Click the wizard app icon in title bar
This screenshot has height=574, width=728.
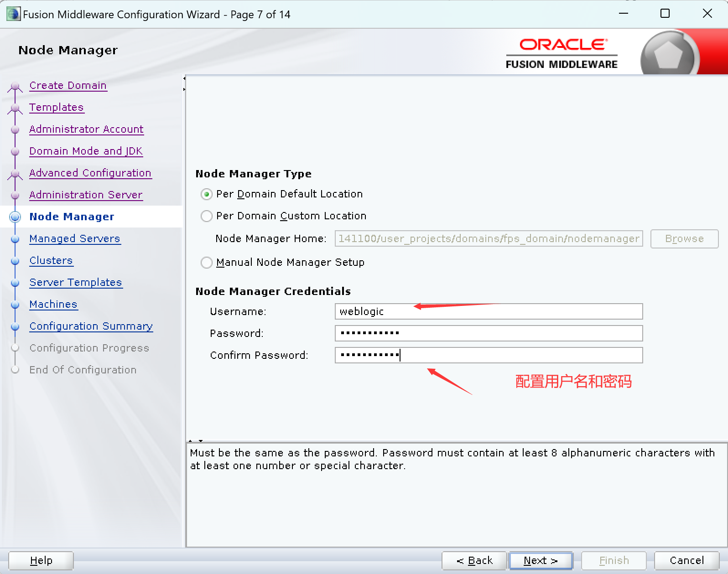(x=13, y=14)
